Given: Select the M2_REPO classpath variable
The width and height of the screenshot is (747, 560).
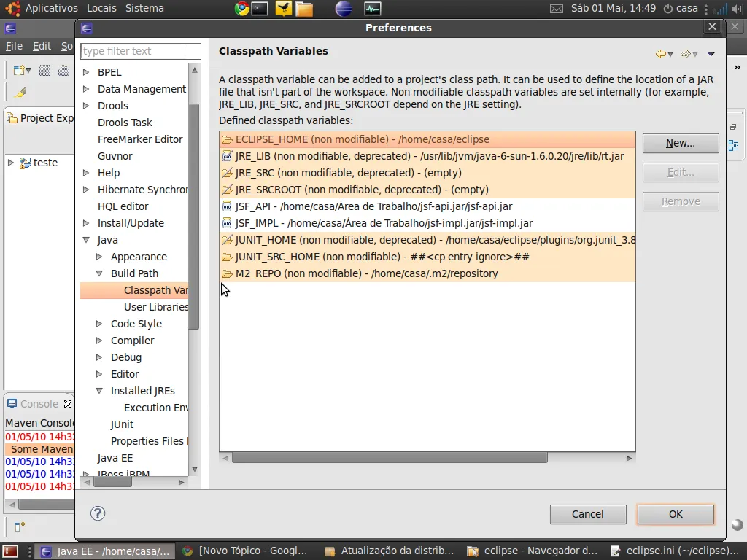Looking at the screenshot, I should point(427,274).
